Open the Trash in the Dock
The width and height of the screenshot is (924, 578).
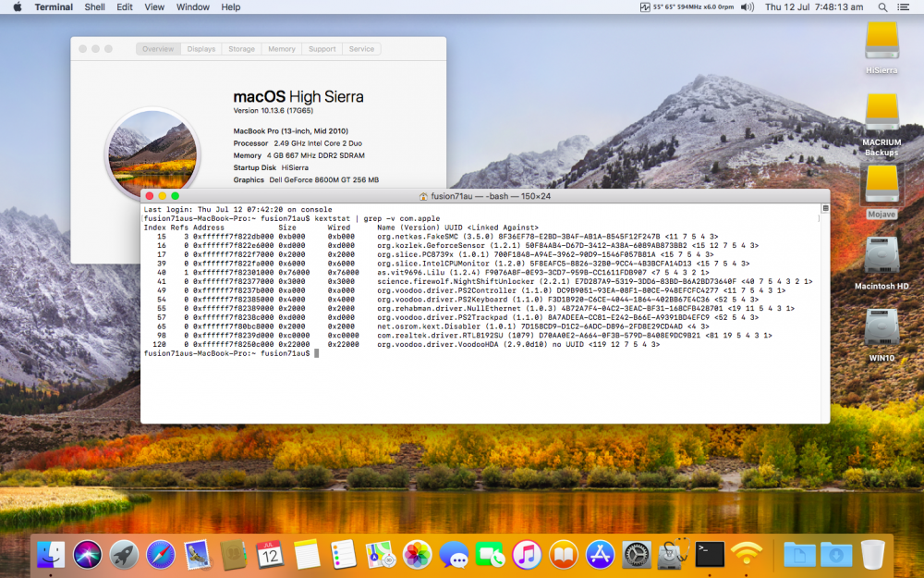(873, 554)
